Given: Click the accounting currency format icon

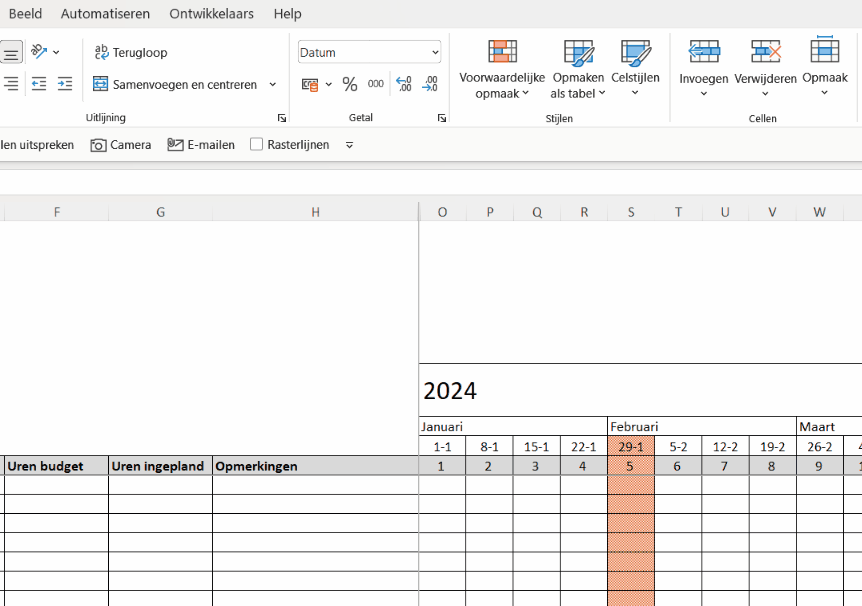Looking at the screenshot, I should 310,84.
